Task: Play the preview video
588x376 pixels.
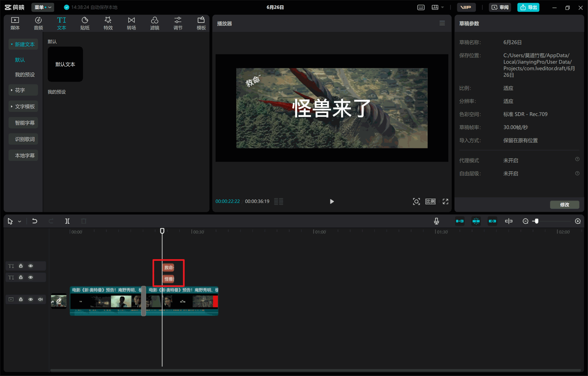Action: (x=332, y=201)
